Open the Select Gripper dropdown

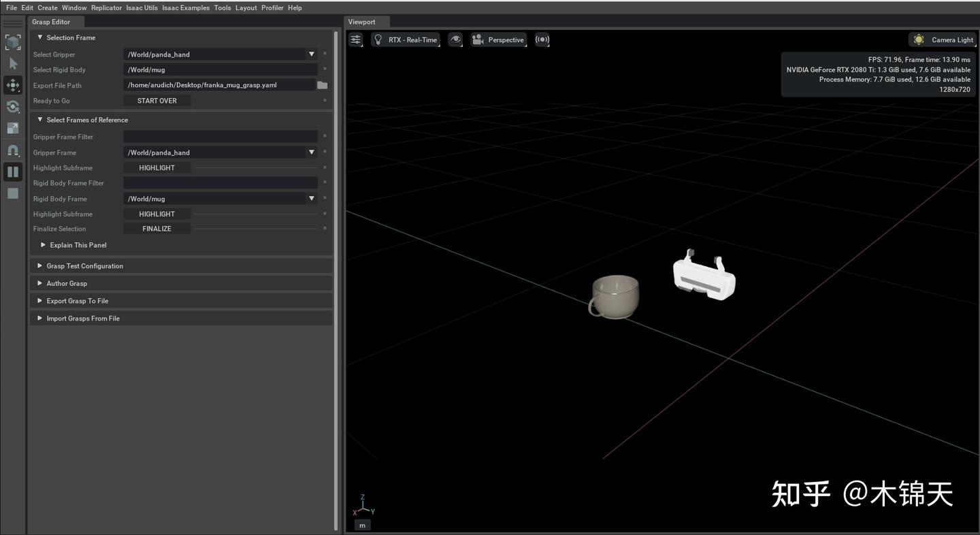tap(311, 54)
